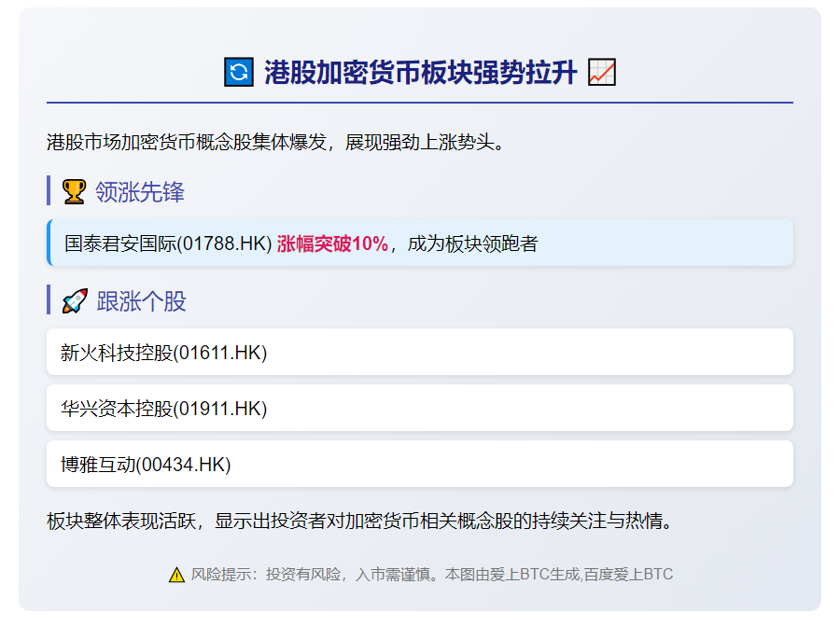Click the rocket icon next to 跟涨个股
This screenshot has width=840, height=640.
75,301
